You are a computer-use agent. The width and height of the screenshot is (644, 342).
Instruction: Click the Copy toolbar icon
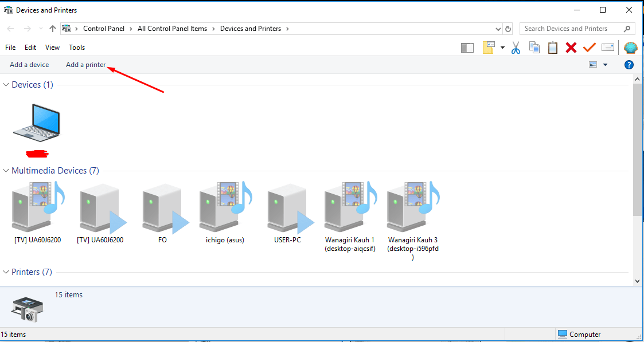(x=534, y=48)
